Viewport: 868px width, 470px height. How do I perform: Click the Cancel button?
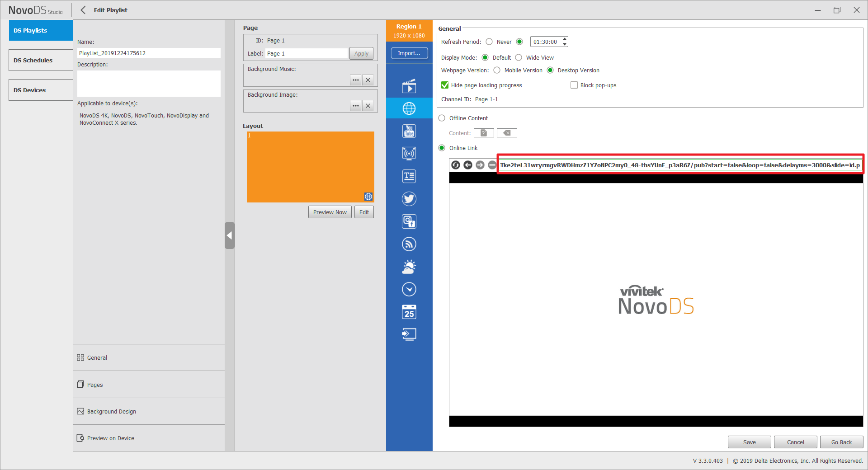pyautogui.click(x=795, y=442)
